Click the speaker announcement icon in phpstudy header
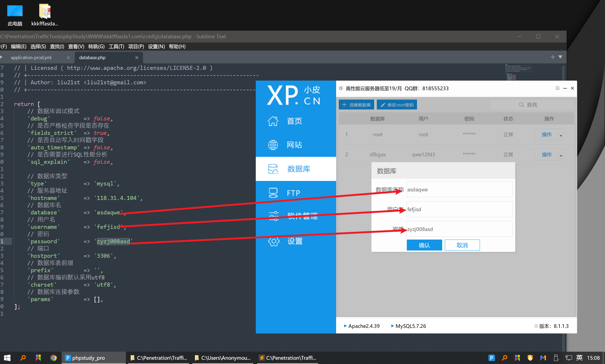The image size is (605, 364). [341, 88]
